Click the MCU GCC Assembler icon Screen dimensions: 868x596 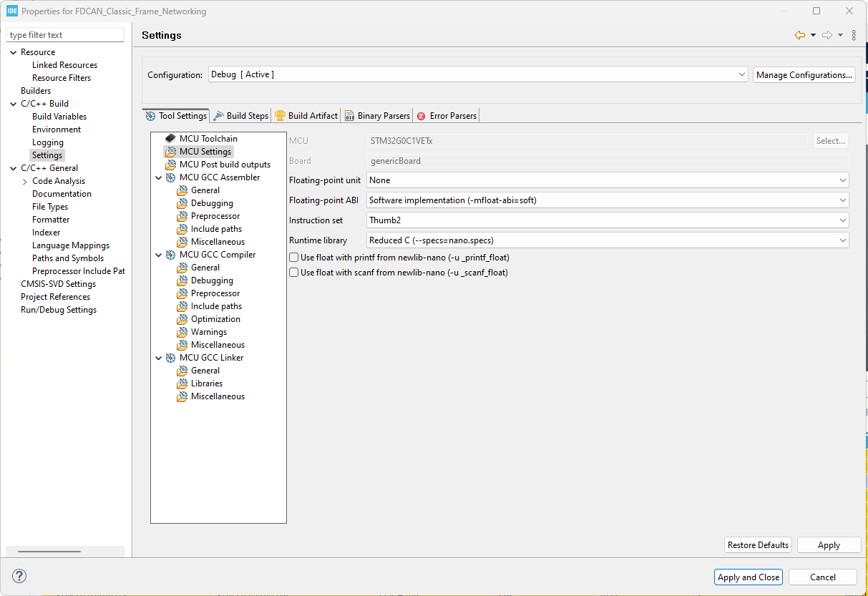point(170,177)
